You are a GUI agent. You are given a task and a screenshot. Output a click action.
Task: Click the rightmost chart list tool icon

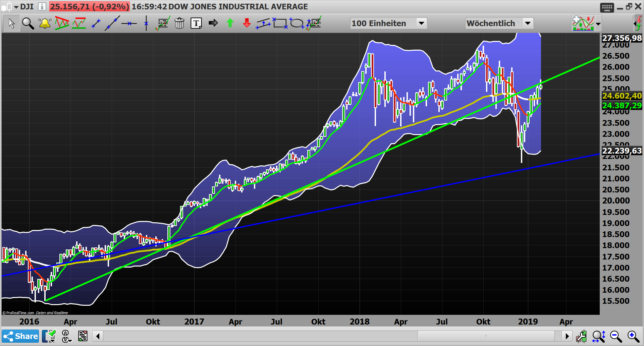point(314,23)
